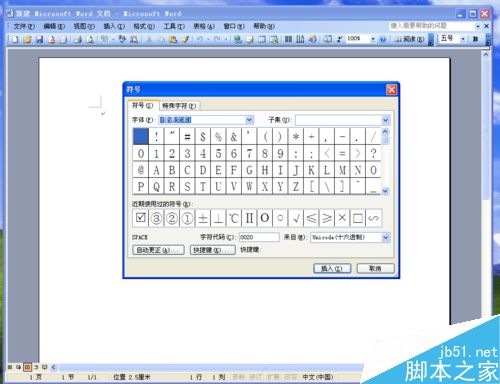Click the Tables and Borders toolbar icon
500x384 pixels.
pyautogui.click(x=250, y=39)
